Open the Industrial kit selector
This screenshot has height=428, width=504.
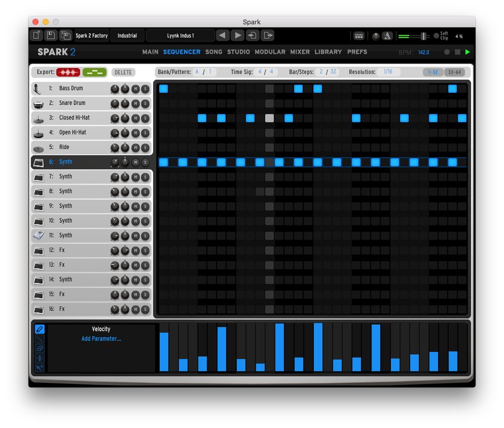click(x=127, y=36)
